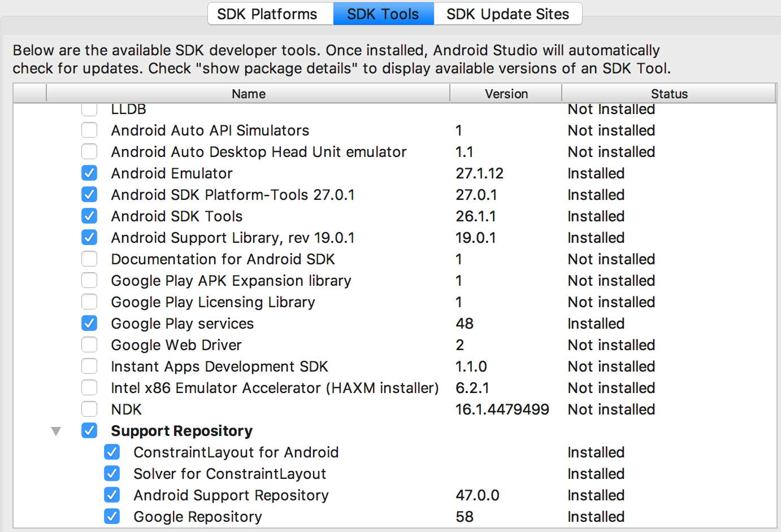This screenshot has width=781, height=532.
Task: Check Intel x86 Emulator Accelerator (HAXM installer)
Action: click(89, 388)
